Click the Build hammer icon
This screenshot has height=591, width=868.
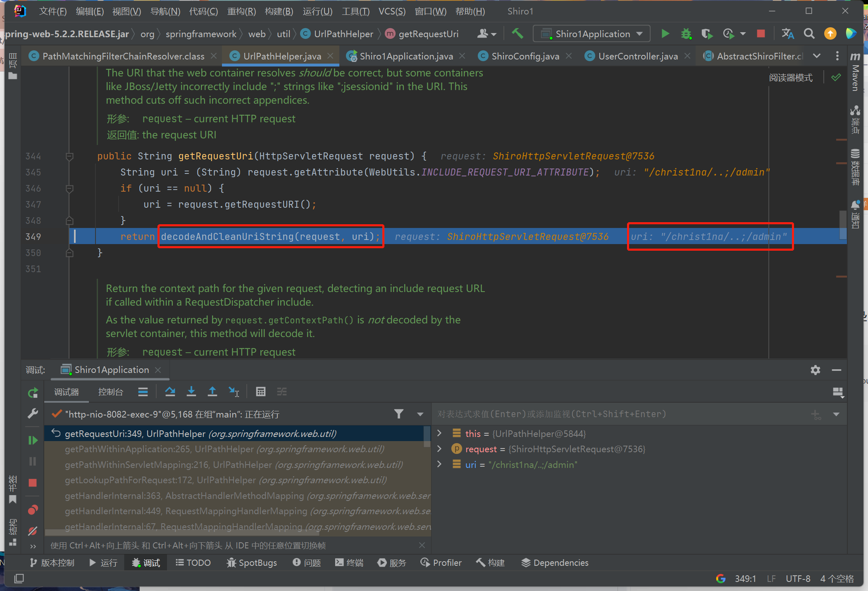point(517,34)
